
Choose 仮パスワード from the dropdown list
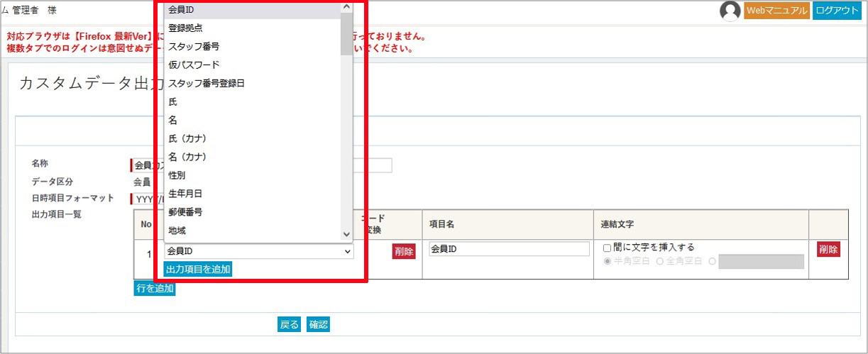(252, 65)
